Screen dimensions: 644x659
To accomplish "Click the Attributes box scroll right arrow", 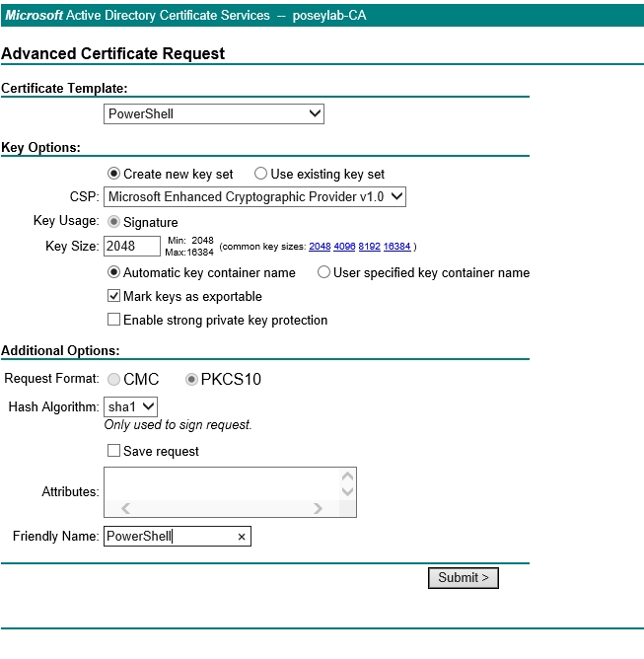I will [318, 509].
